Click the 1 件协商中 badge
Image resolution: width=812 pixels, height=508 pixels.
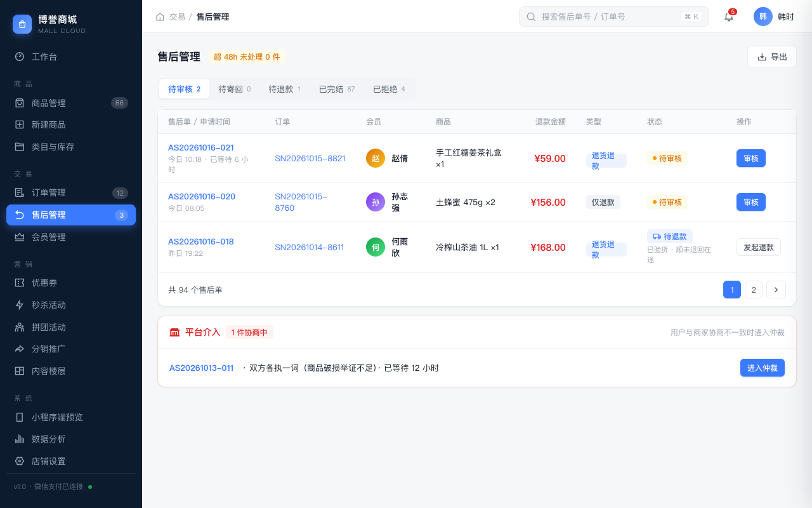pyautogui.click(x=249, y=332)
